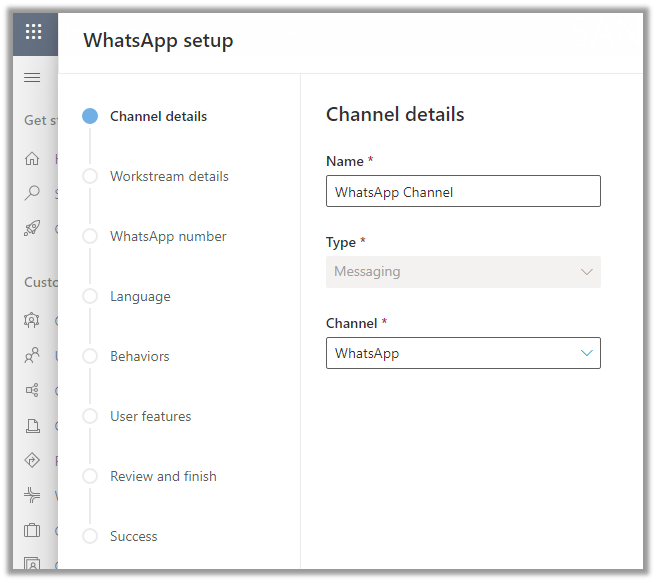
Task: Open the disabled Type dropdown showing Messaging
Action: coord(462,272)
